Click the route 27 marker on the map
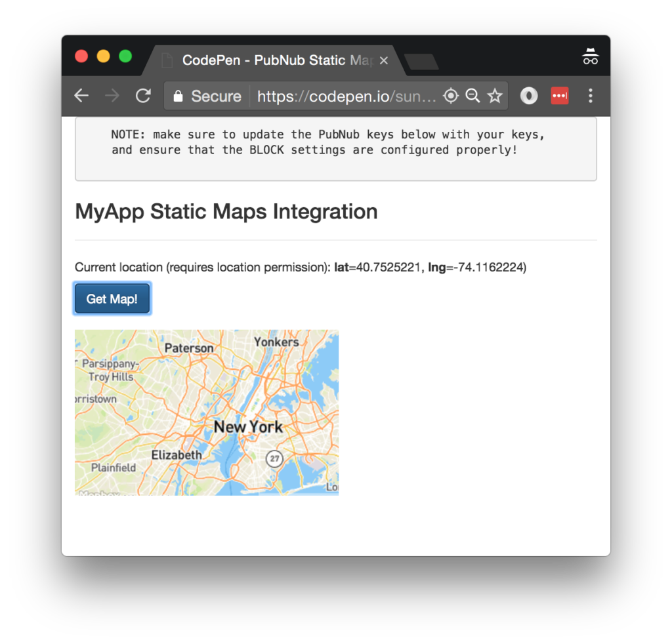Screen dimensions: 672x644 pyautogui.click(x=274, y=459)
